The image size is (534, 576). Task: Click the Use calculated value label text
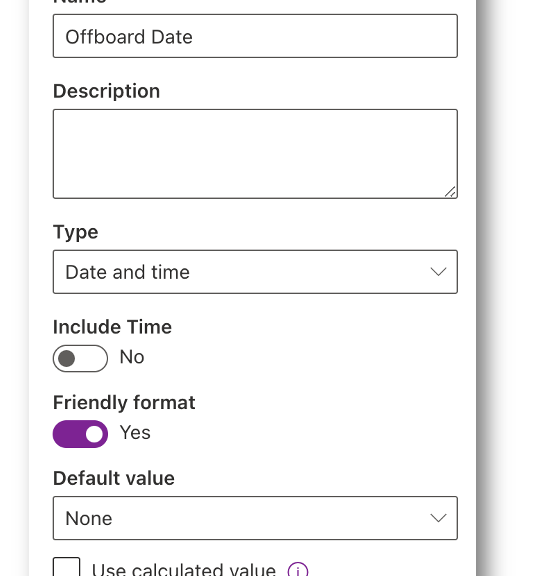coord(184,569)
